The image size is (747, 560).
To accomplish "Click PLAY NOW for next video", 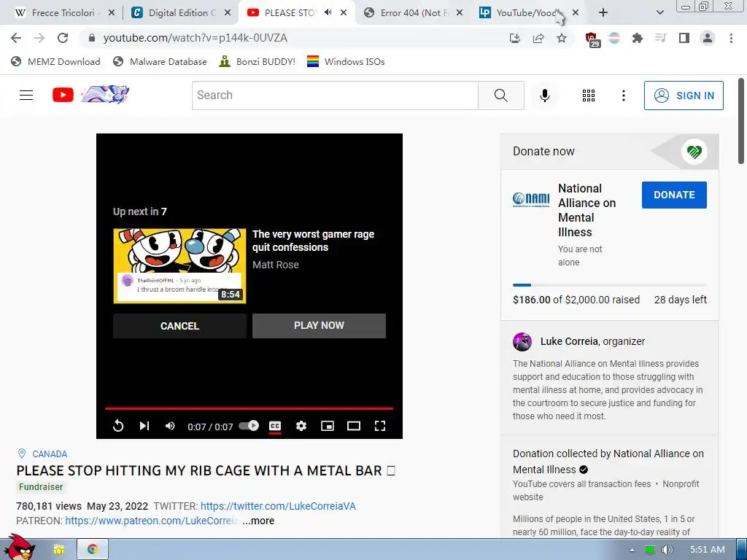I will pyautogui.click(x=319, y=326).
